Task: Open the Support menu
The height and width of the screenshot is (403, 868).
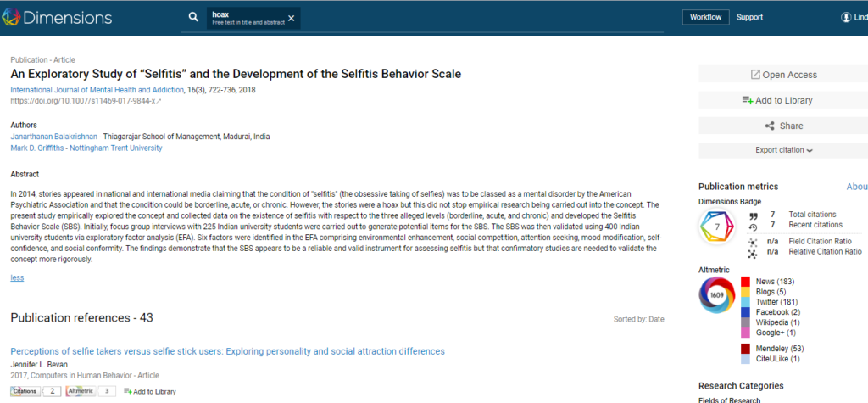Action: pyautogui.click(x=749, y=17)
